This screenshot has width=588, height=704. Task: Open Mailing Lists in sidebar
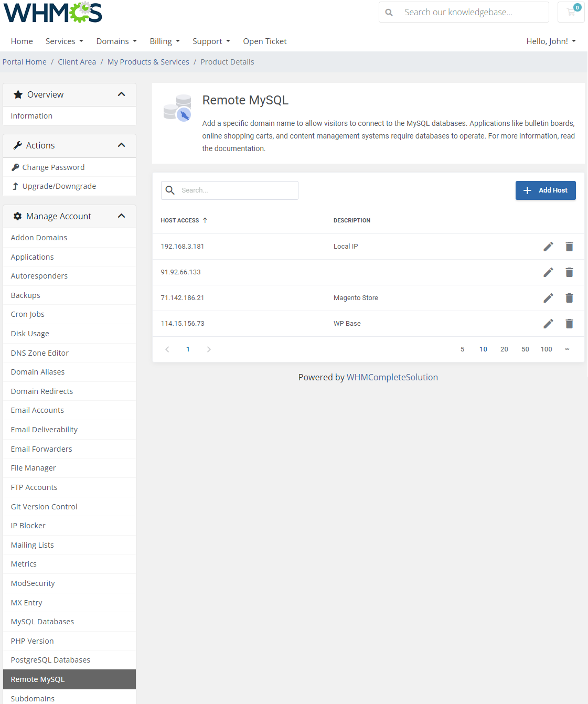tap(69, 545)
